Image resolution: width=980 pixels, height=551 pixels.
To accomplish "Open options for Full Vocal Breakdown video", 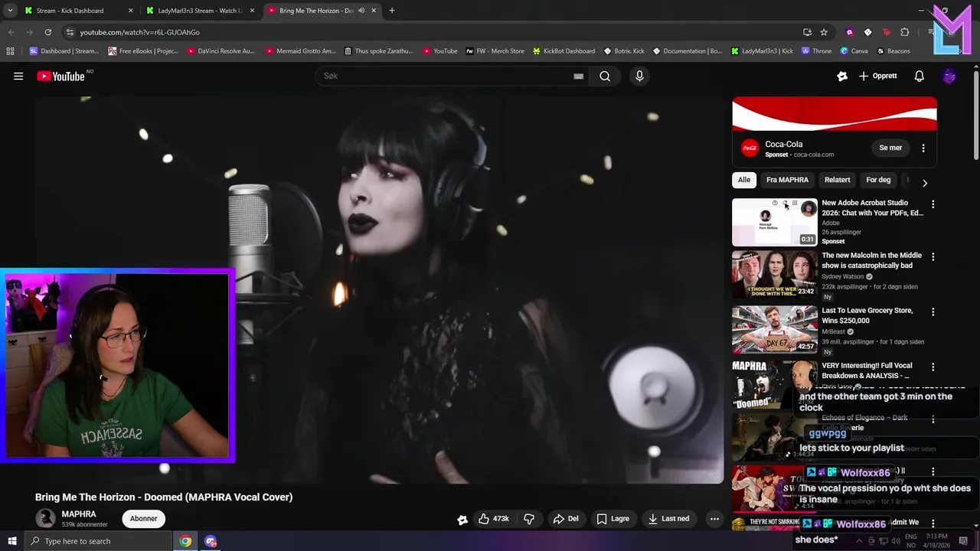I will click(933, 367).
